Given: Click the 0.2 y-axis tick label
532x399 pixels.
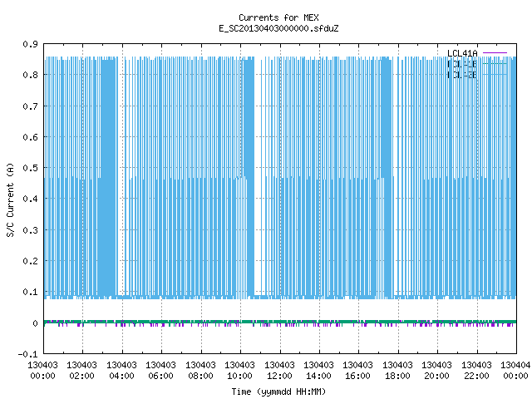Looking at the screenshot, I should click(30, 261).
